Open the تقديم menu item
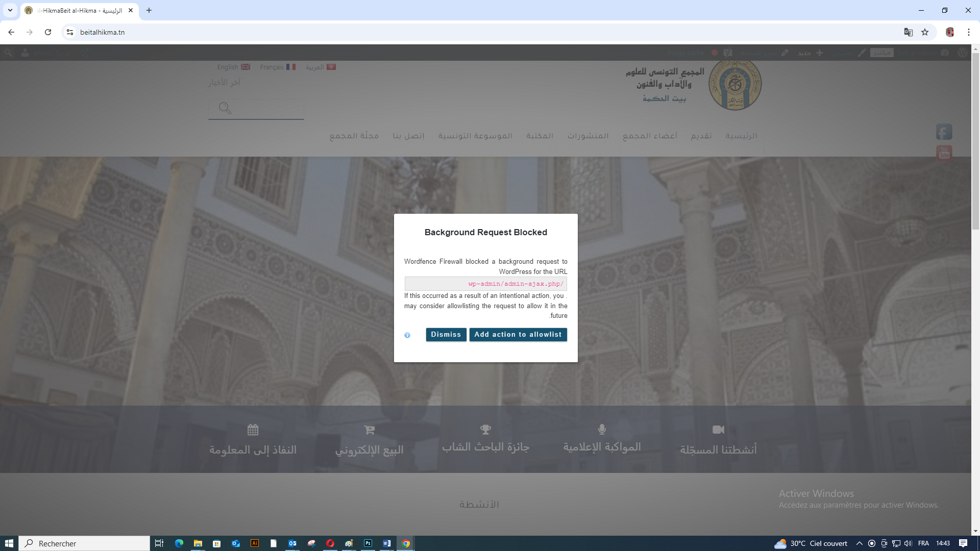 tap(701, 136)
